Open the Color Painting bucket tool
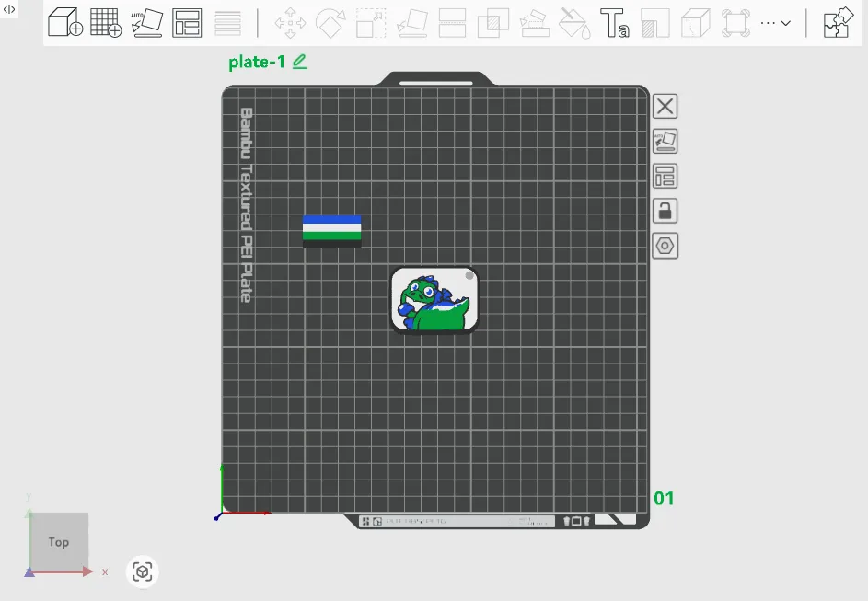The image size is (868, 601). click(574, 23)
